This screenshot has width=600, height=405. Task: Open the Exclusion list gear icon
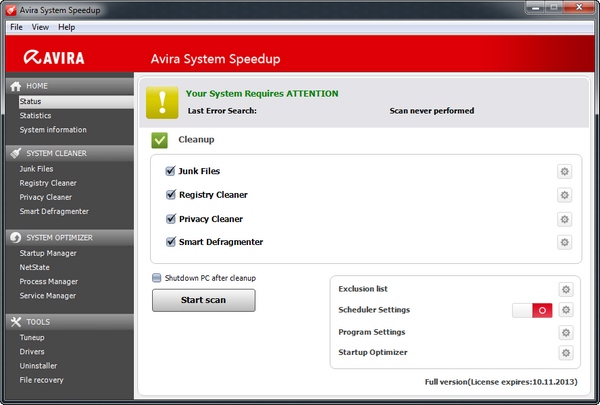566,289
